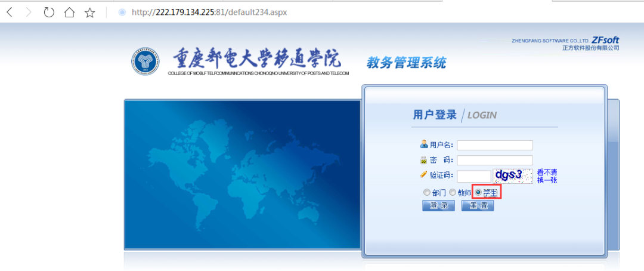Bookmark the page with the star icon

click(x=90, y=13)
